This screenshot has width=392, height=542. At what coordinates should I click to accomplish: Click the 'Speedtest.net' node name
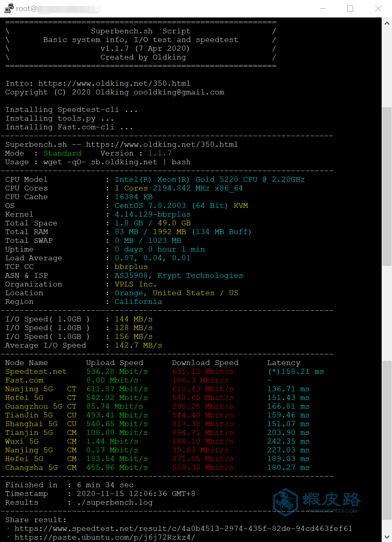pyautogui.click(x=36, y=371)
